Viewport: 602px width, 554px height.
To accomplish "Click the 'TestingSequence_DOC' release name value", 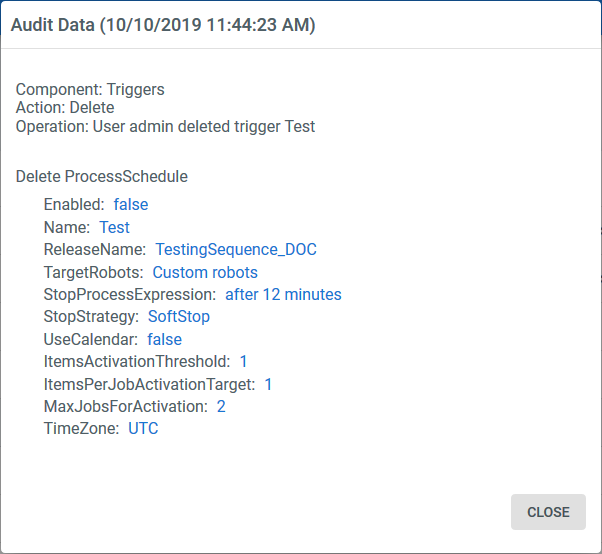I will (236, 249).
